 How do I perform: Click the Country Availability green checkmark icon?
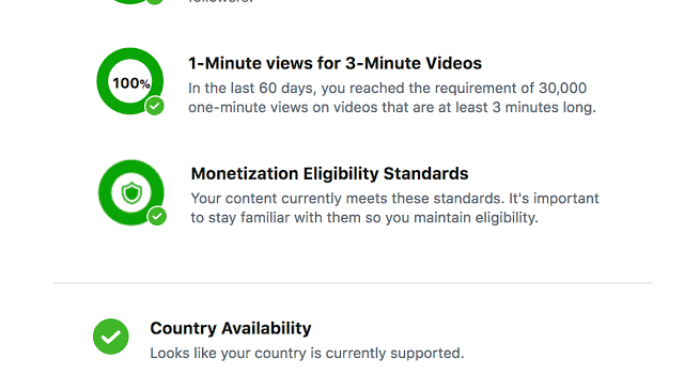(111, 336)
